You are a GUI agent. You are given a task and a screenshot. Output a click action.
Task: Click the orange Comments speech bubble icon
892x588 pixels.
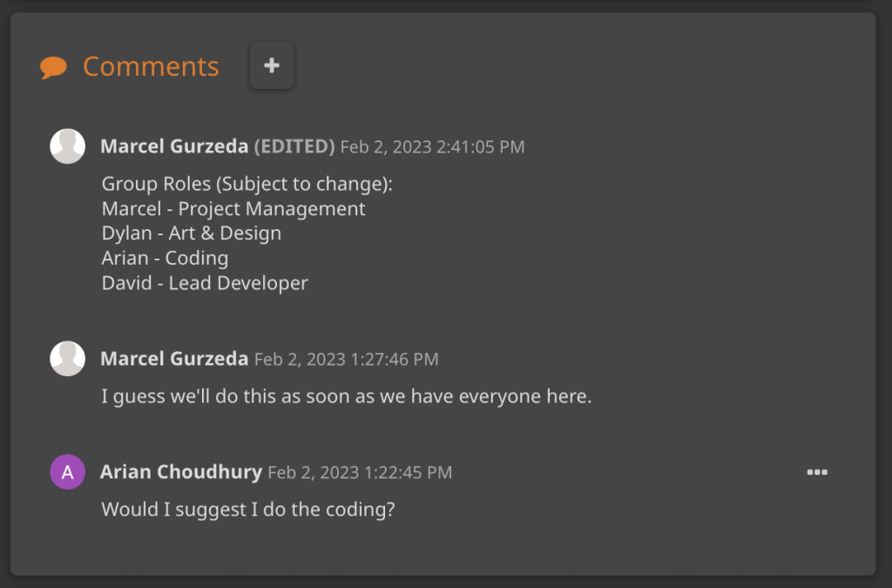54,67
